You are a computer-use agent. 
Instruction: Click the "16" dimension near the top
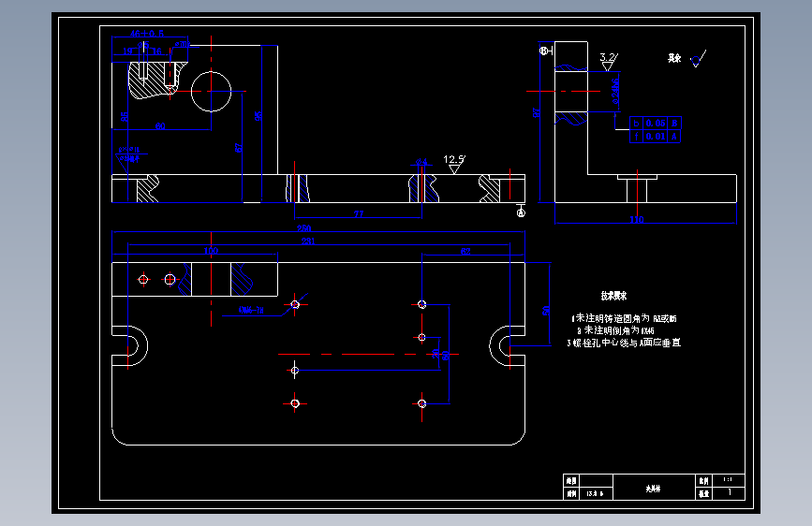[156, 51]
